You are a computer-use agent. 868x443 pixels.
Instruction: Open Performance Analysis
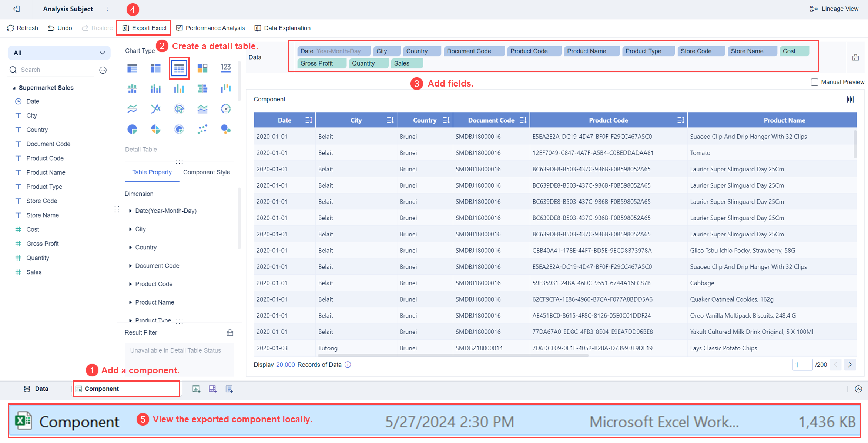click(210, 28)
